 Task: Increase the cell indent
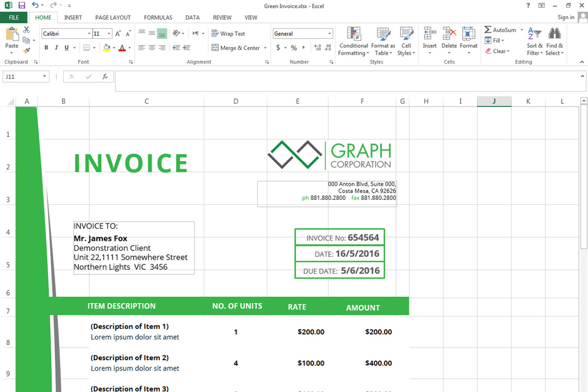point(187,48)
